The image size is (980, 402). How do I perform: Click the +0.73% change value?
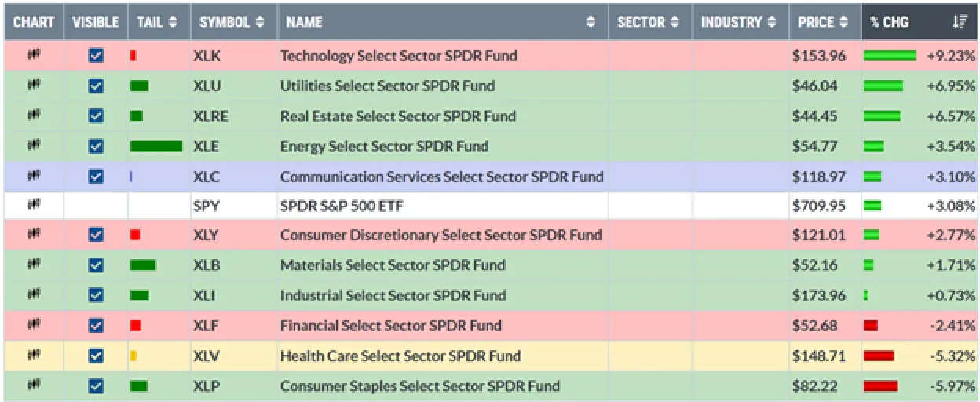click(x=951, y=295)
